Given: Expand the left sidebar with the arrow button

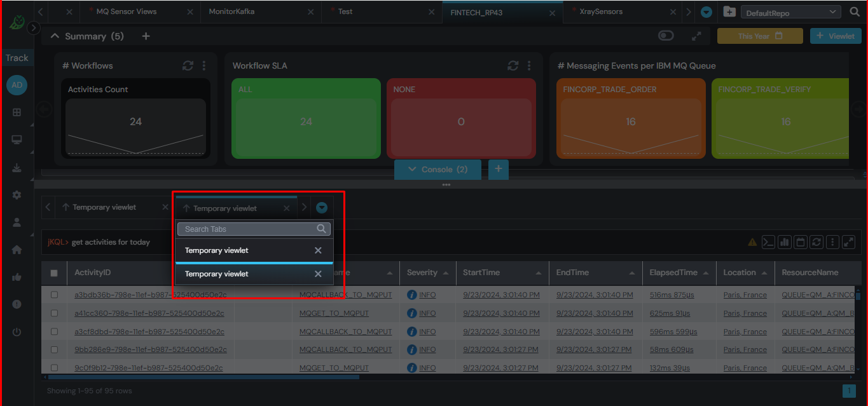Looking at the screenshot, I should click(x=34, y=28).
